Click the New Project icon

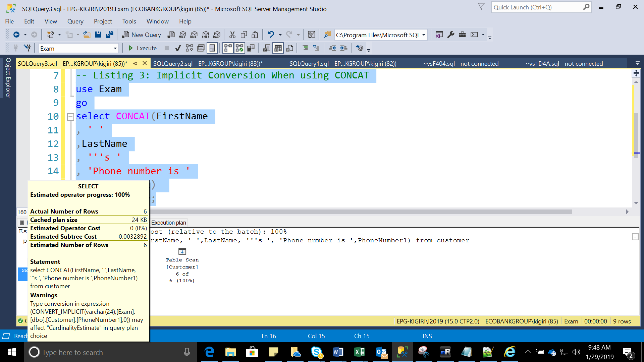(50, 35)
